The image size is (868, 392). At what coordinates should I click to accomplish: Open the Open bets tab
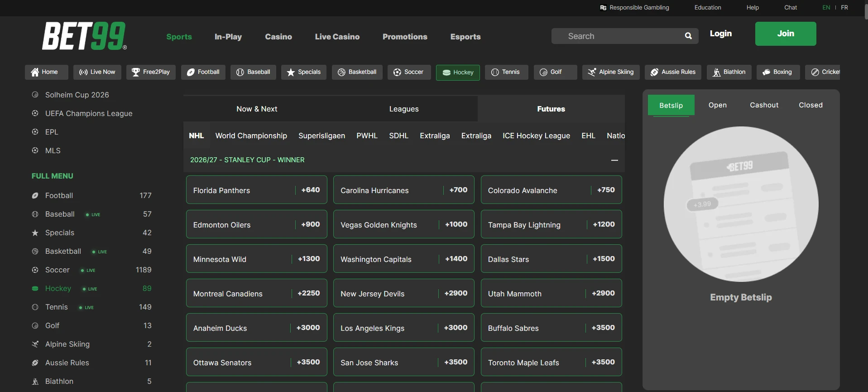[718, 105]
